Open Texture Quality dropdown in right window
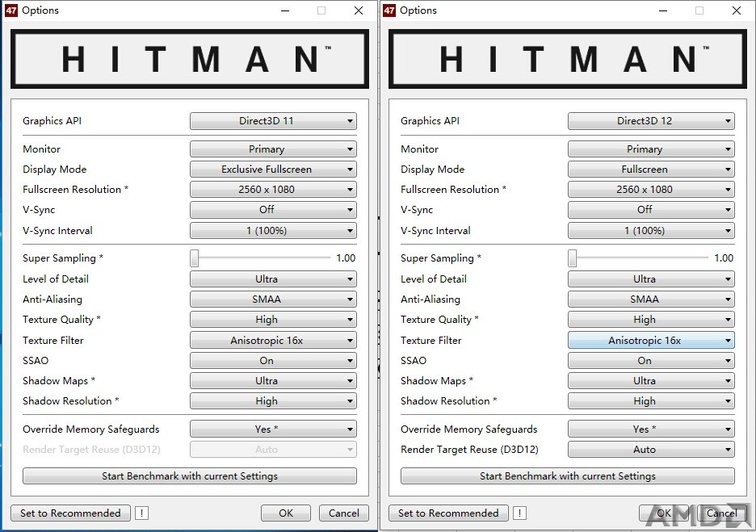The height and width of the screenshot is (532, 756). [x=651, y=320]
